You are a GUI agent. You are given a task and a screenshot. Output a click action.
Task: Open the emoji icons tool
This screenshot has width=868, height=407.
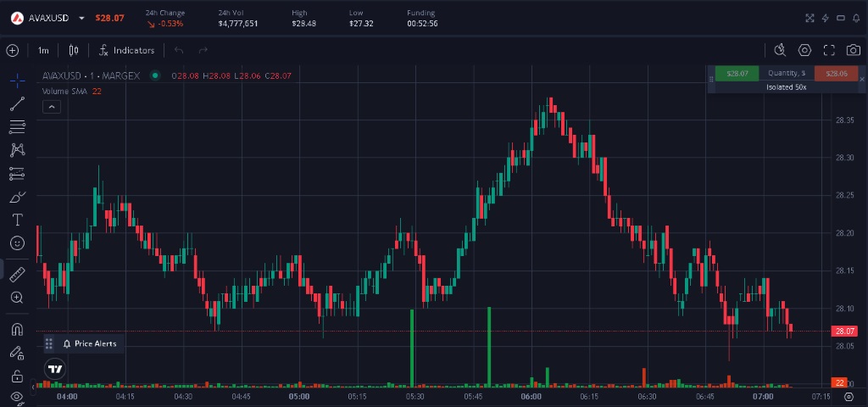[x=17, y=243]
